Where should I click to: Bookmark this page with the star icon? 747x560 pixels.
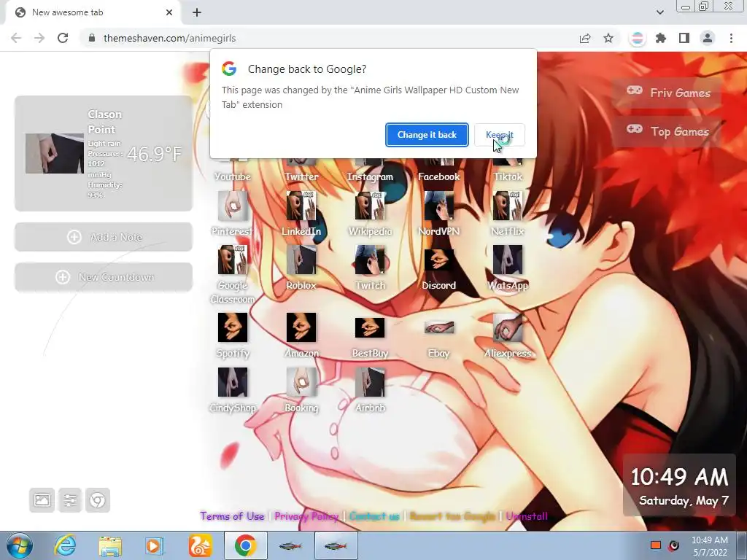608,38
